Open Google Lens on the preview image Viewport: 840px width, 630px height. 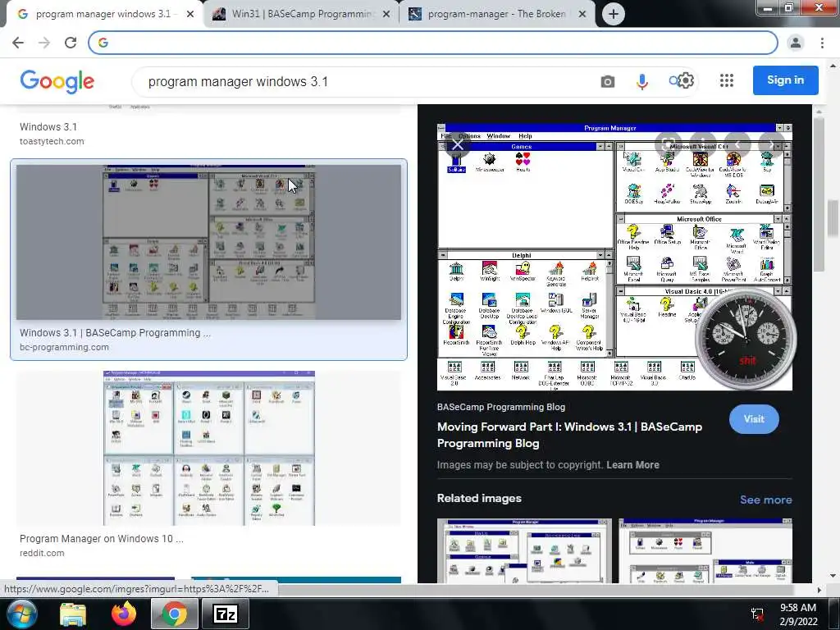(668, 144)
